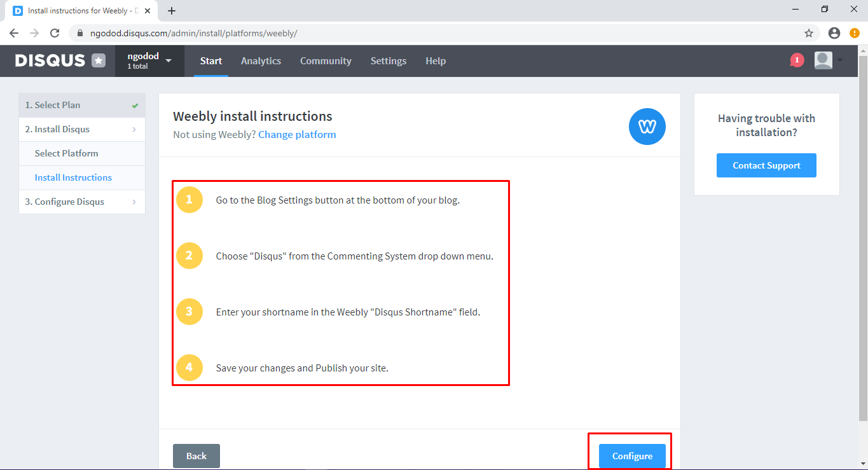Bookmark this page with the star
Image resolution: width=868 pixels, height=470 pixels.
point(809,33)
